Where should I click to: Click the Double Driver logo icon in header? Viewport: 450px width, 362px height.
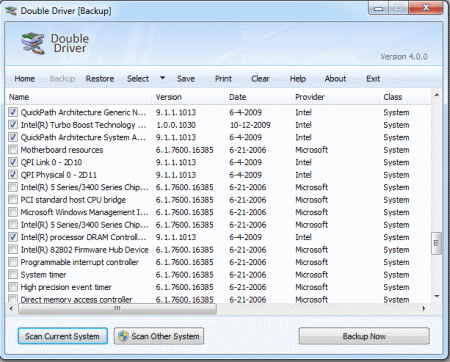[x=33, y=43]
